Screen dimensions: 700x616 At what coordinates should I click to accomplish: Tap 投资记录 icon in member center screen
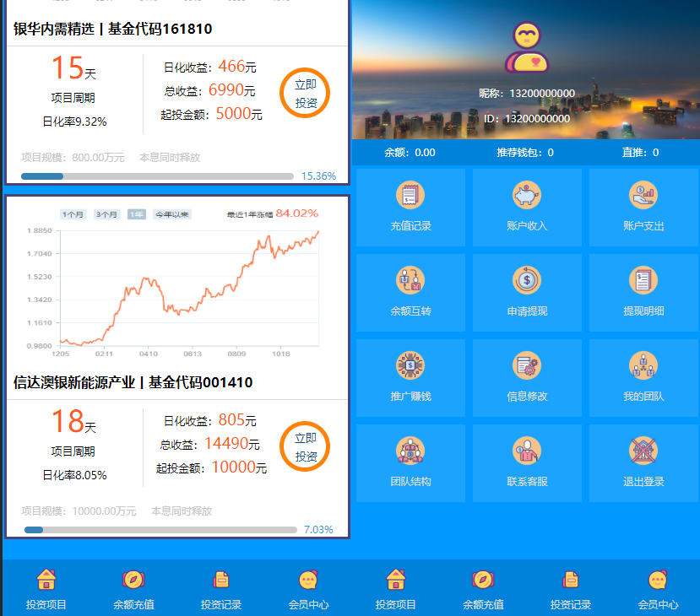coord(571,580)
